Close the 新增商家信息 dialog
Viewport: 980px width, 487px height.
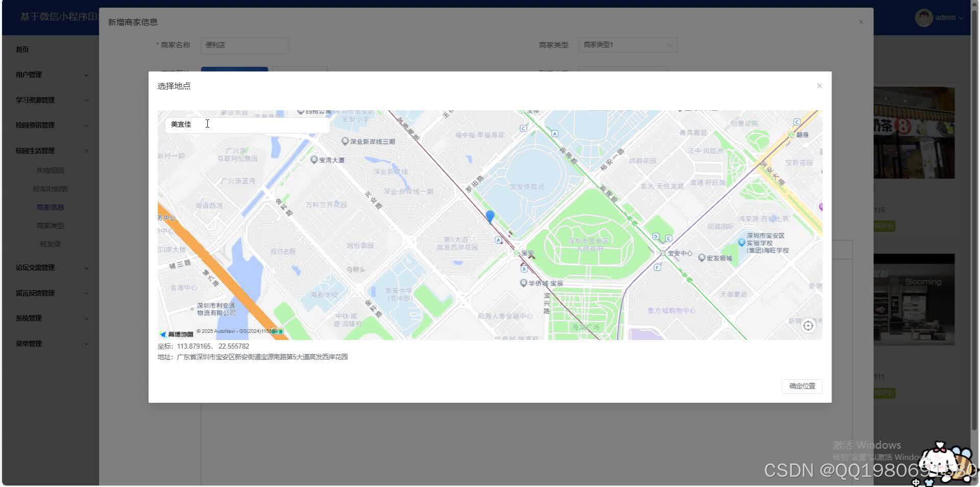[861, 22]
